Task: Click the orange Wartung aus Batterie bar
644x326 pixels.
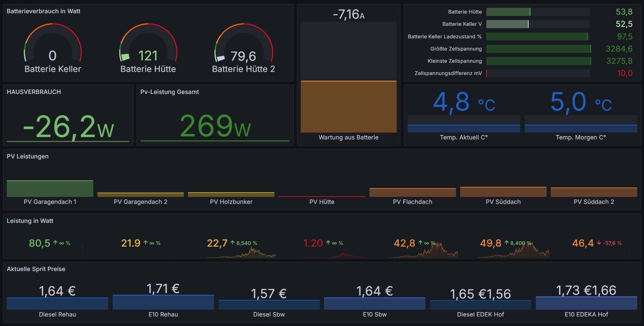Action: coord(348,107)
